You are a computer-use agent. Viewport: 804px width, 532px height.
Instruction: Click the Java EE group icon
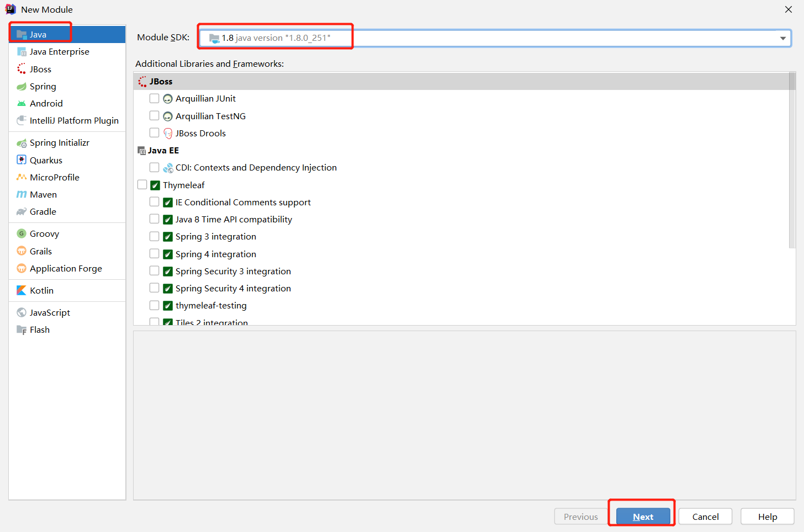click(x=142, y=151)
